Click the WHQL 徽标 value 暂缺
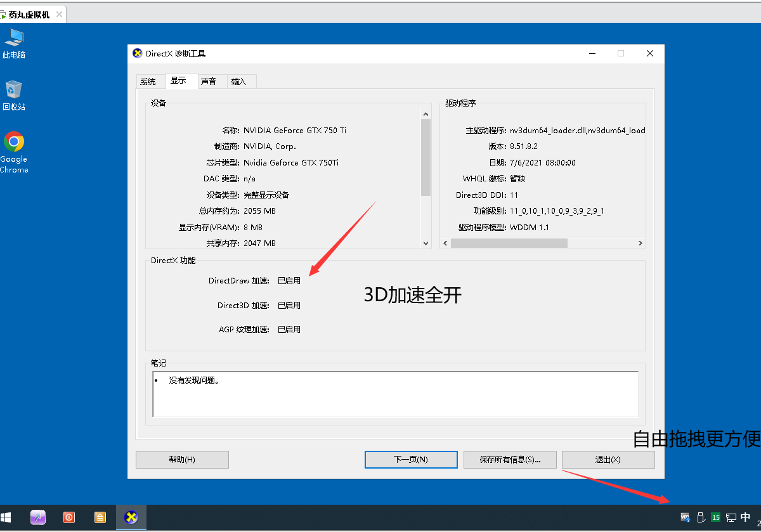The height and width of the screenshot is (532, 761). (517, 179)
